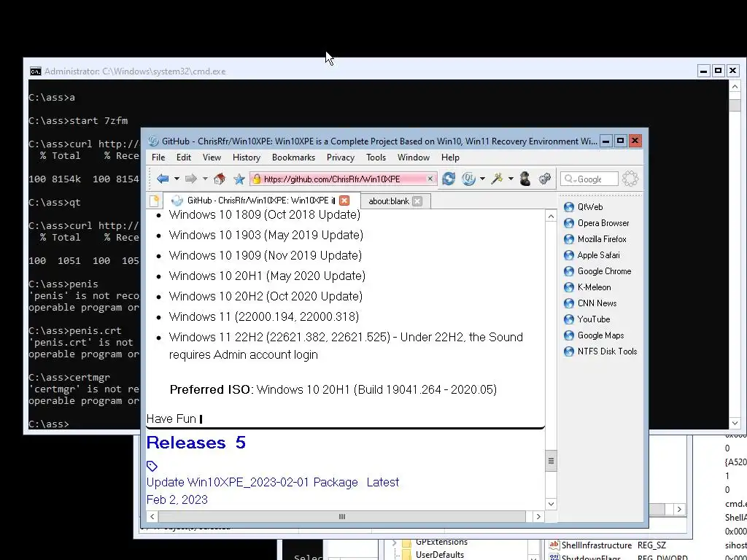
Task: Open the Window menu
Action: pyautogui.click(x=414, y=157)
